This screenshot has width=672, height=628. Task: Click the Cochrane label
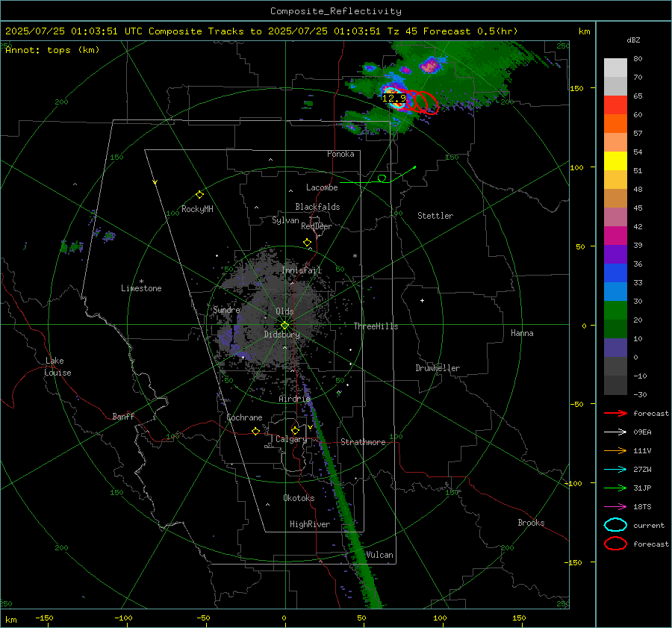point(244,417)
